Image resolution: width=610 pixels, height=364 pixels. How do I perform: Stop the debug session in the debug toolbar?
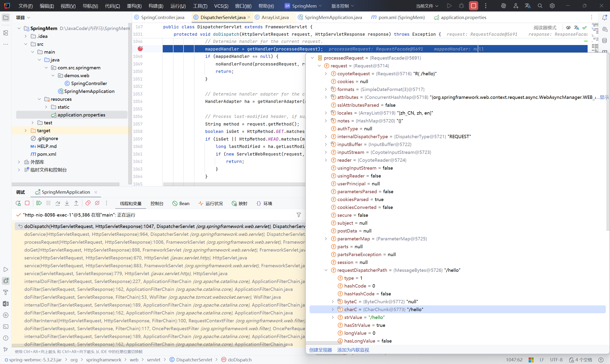[27, 203]
